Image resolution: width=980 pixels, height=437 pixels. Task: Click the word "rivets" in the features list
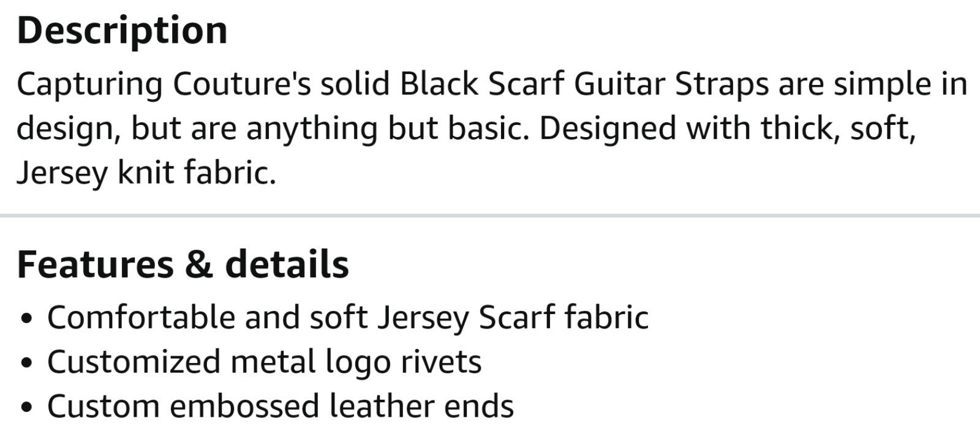click(441, 362)
